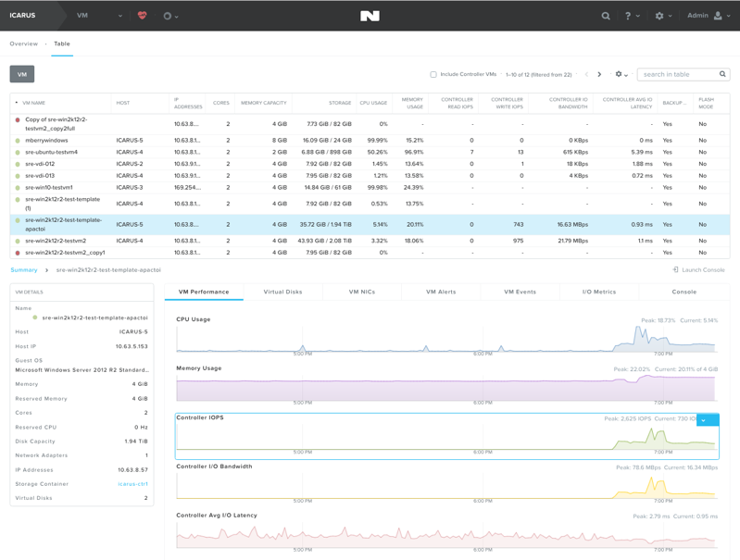740x560 pixels.
Task: Open the VM Events tab
Action: [x=521, y=292]
